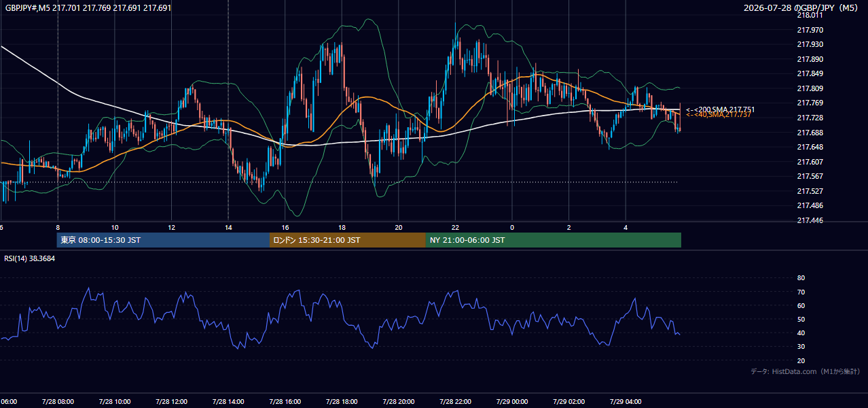Click the bottom time label 7/28 20:00

tap(398, 402)
